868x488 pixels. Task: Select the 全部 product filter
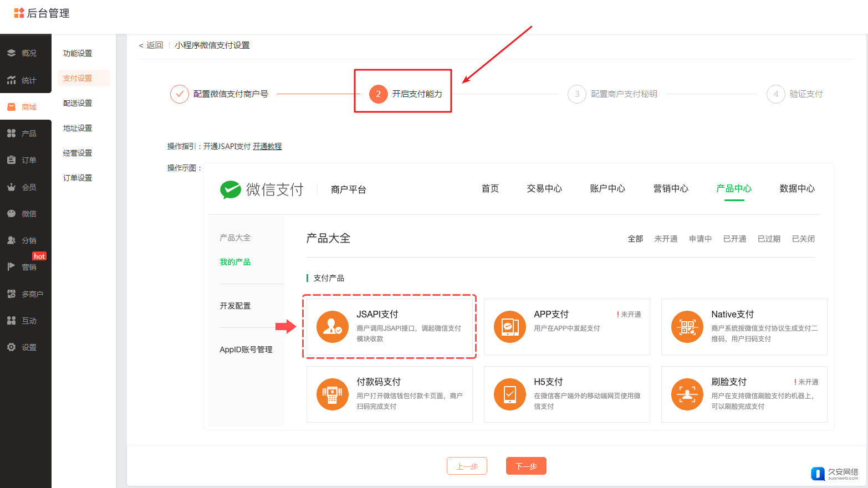coord(635,239)
